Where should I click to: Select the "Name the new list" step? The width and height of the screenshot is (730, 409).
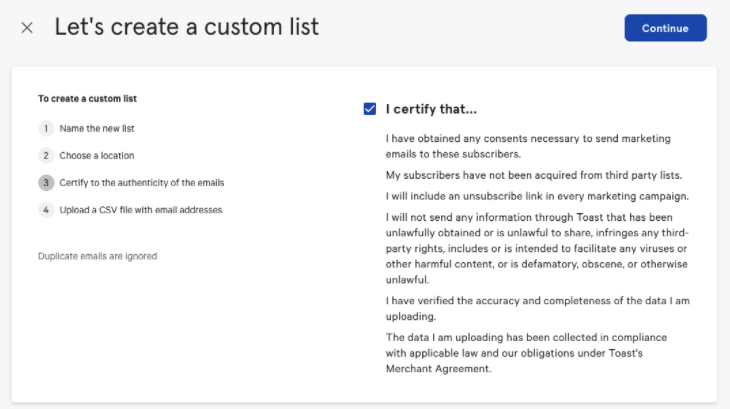tap(97, 129)
